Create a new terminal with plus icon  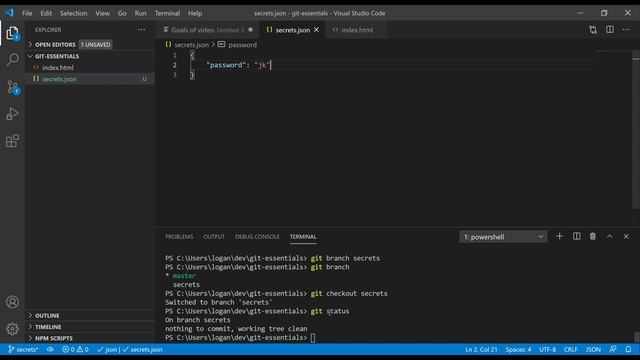[x=559, y=236]
